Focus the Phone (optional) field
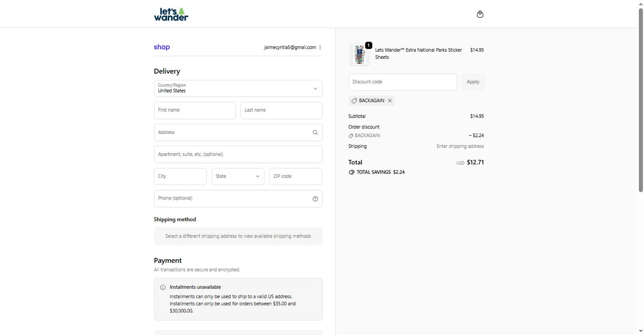The image size is (644, 335). [238, 198]
